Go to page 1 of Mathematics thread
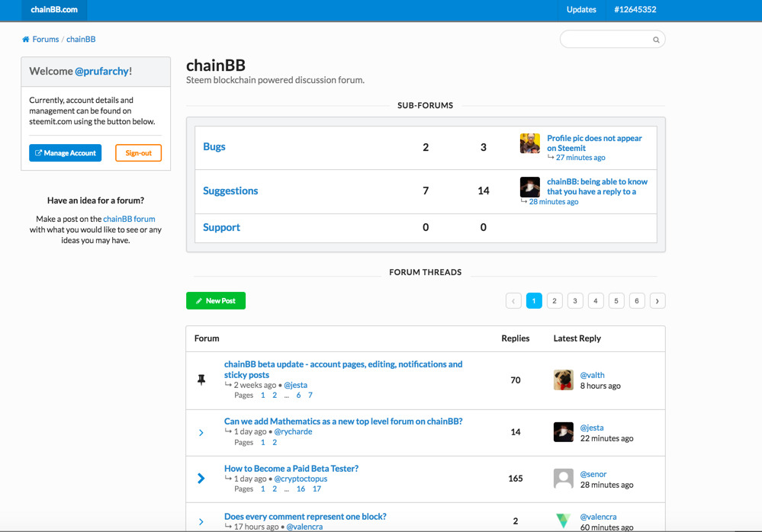Screen dimensions: 762x532 pyautogui.click(x=263, y=442)
